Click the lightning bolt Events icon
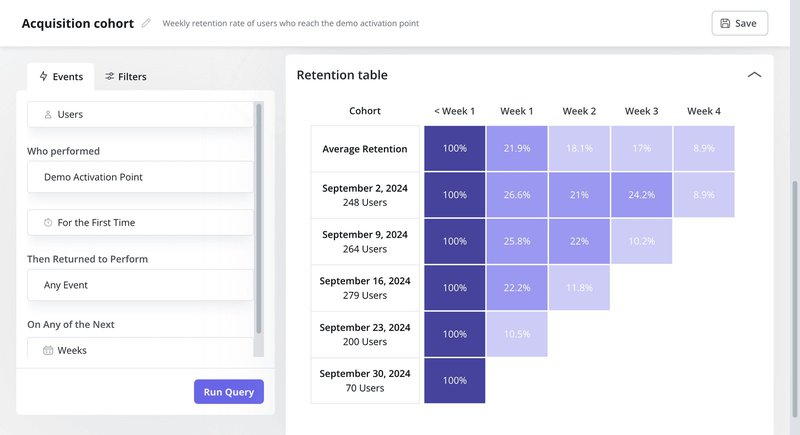Image resolution: width=800 pixels, height=435 pixels. (43, 76)
